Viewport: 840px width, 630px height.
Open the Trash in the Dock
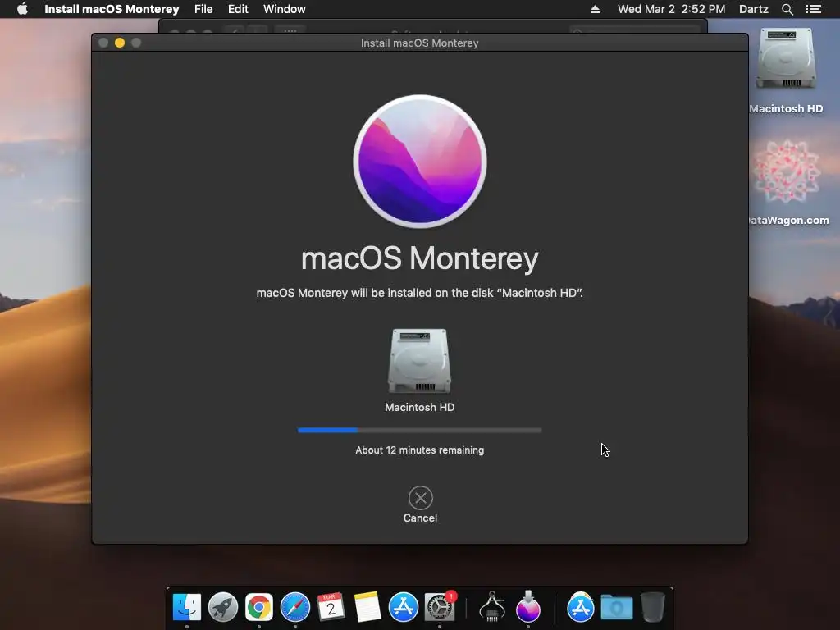[652, 607]
